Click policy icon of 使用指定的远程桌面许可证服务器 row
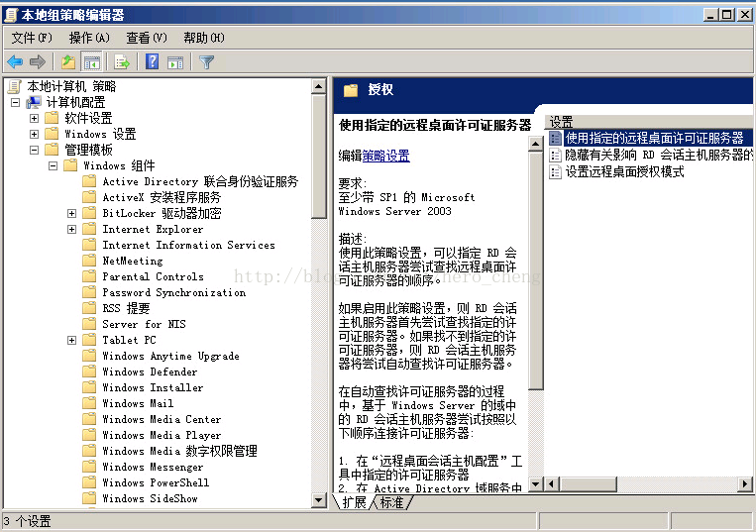This screenshot has width=756, height=532. coord(556,139)
